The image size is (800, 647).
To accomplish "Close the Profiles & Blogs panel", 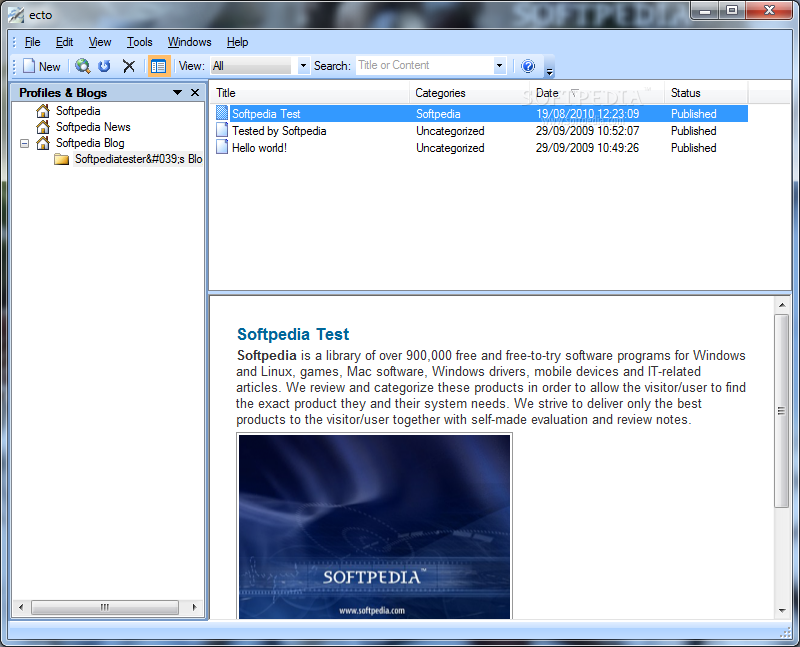I will (x=195, y=92).
